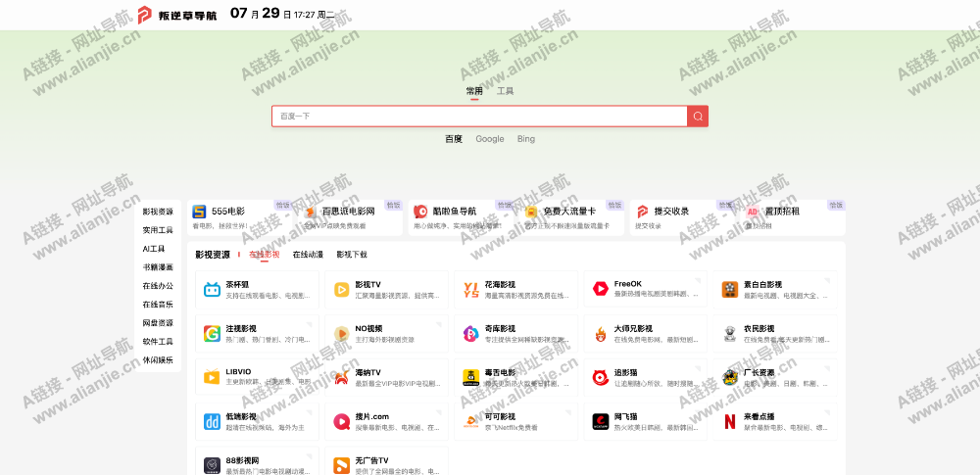
Task: Open the 百思派电影网 promo card icon
Action: (x=310, y=212)
